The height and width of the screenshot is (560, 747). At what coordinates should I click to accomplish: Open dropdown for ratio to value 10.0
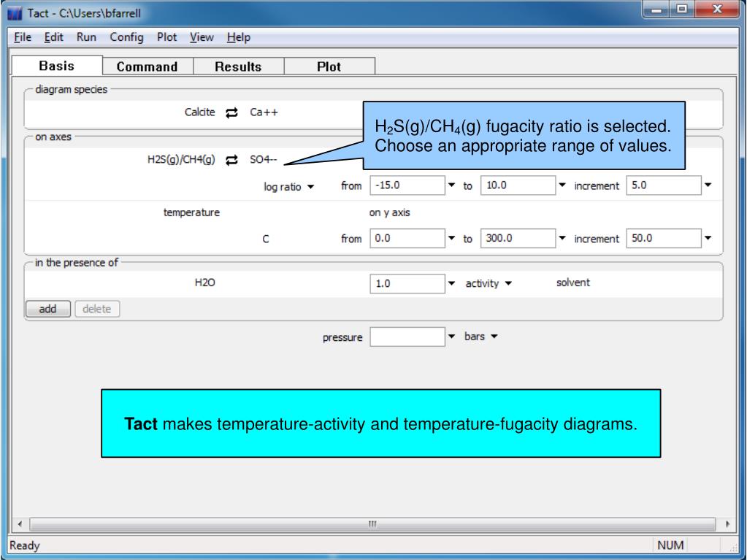(562, 185)
